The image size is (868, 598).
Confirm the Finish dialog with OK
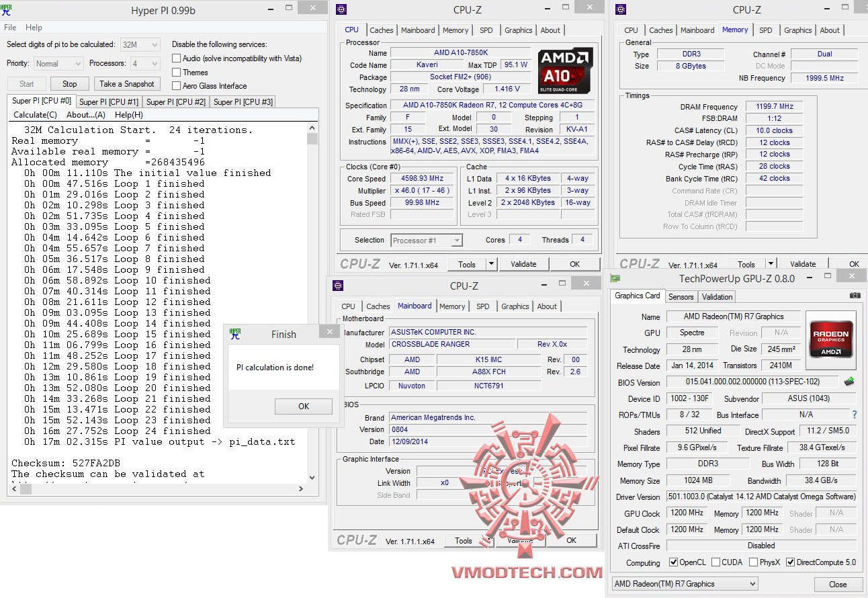point(304,407)
